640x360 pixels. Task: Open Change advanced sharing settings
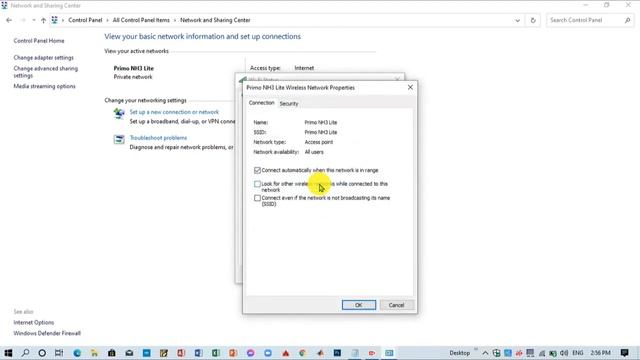tap(46, 72)
